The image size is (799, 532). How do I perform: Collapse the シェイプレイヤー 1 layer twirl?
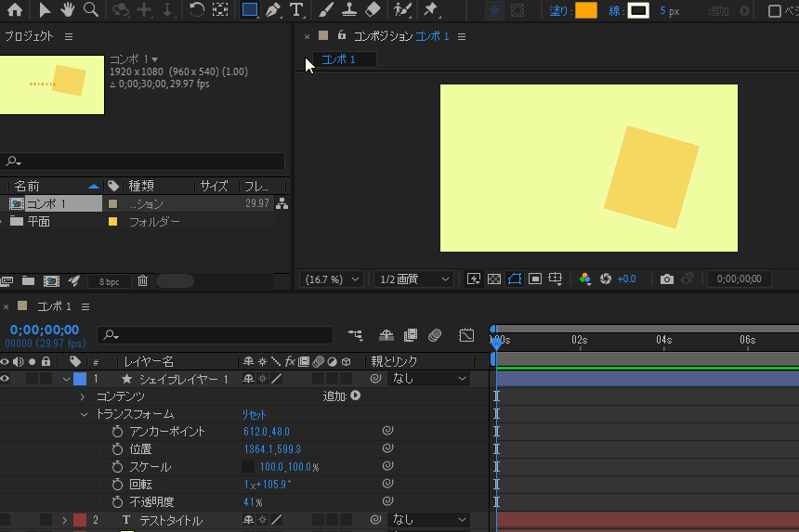pos(66,380)
